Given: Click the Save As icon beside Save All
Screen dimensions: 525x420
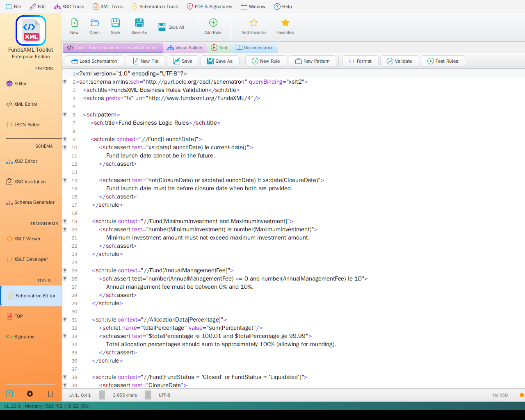Looking at the screenshot, I should 139,23.
